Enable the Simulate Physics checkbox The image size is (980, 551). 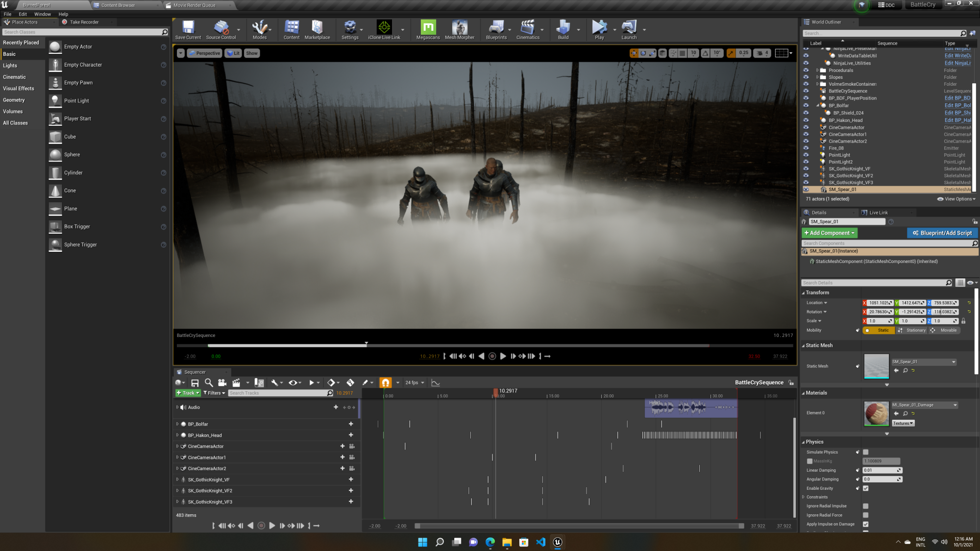[865, 452]
